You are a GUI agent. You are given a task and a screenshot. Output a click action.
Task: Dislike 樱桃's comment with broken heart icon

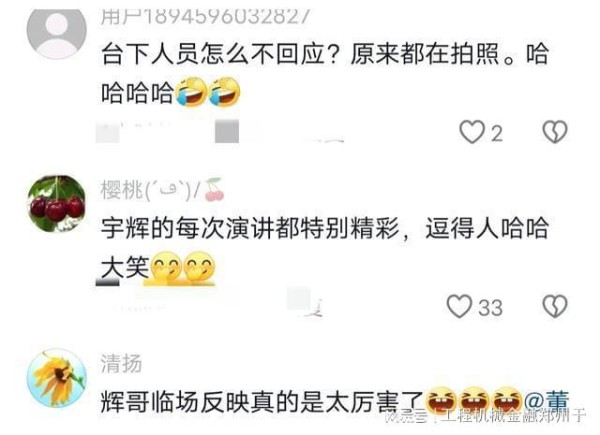tap(555, 306)
